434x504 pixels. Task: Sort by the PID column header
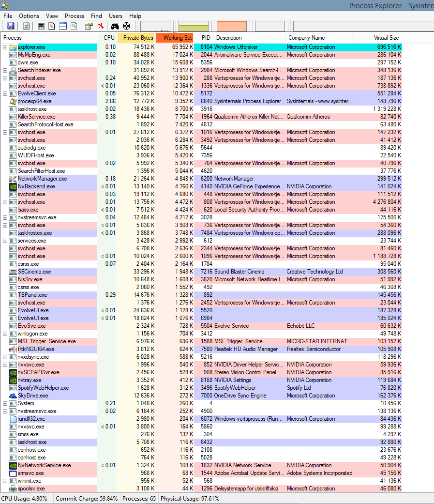(x=203, y=38)
